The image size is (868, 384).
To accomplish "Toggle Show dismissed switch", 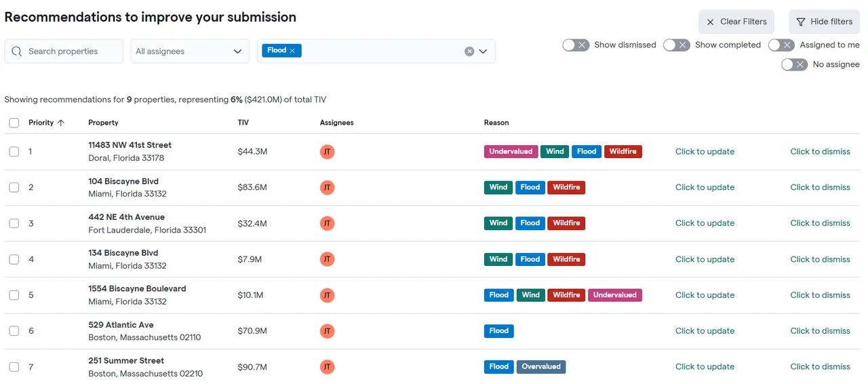I will [576, 45].
